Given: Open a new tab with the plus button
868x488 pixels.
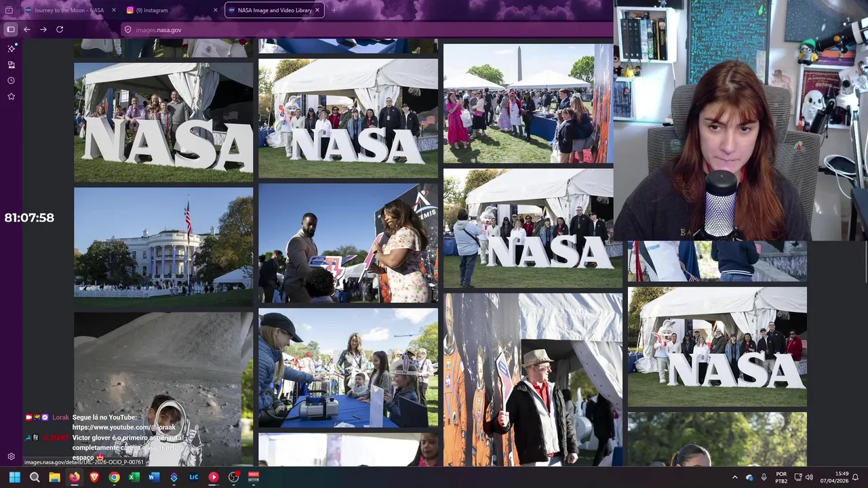Looking at the screenshot, I should coord(334,10).
